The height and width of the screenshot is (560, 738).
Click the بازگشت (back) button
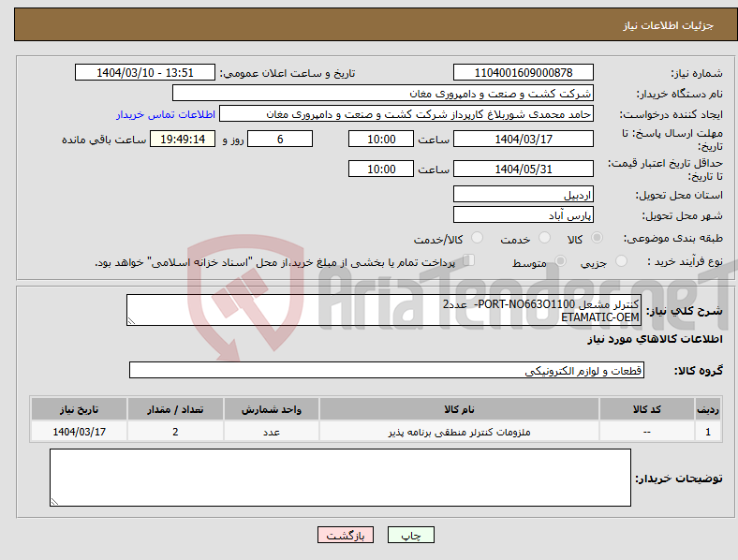click(x=346, y=535)
